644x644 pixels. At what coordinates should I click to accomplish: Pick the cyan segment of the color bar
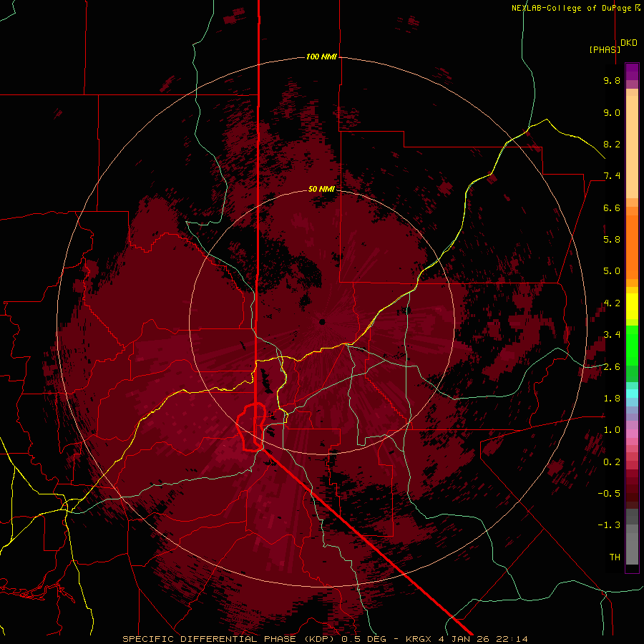632,394
